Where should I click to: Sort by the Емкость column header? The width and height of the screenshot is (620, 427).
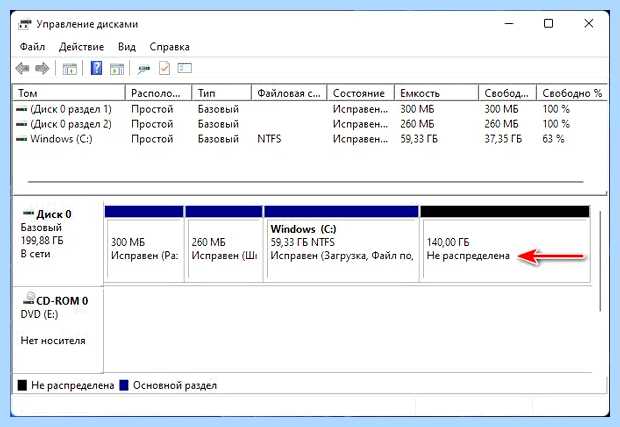(x=436, y=93)
